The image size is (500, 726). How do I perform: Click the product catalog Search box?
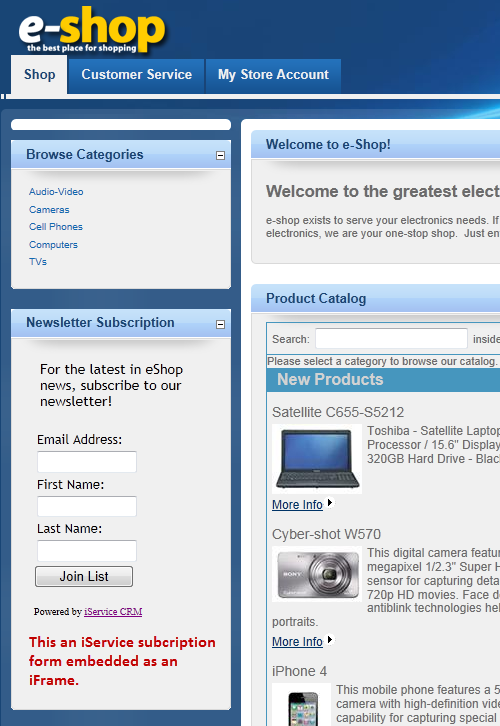(391, 338)
